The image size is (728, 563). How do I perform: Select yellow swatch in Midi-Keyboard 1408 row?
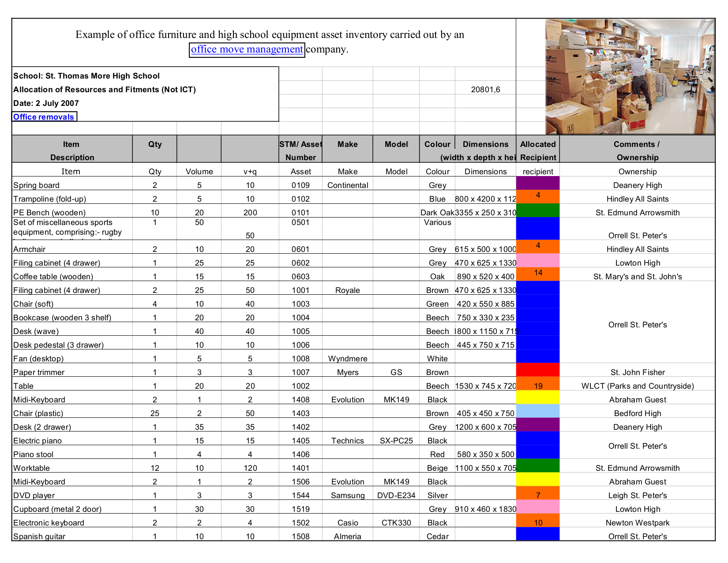[538, 398]
